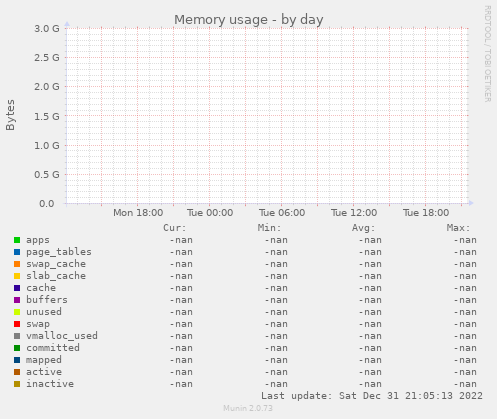The image size is (497, 419).
Task: Select the 'inactive' legend label
Action: tap(50, 384)
